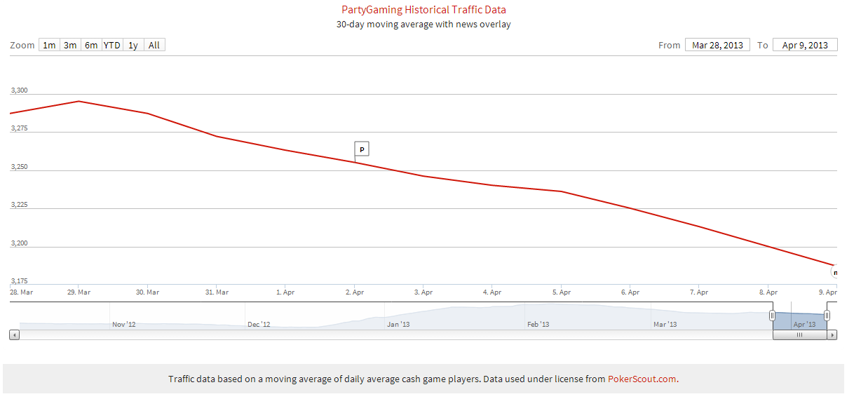868x399 pixels.
Task: Open the PokerScout.com link
Action: point(642,379)
